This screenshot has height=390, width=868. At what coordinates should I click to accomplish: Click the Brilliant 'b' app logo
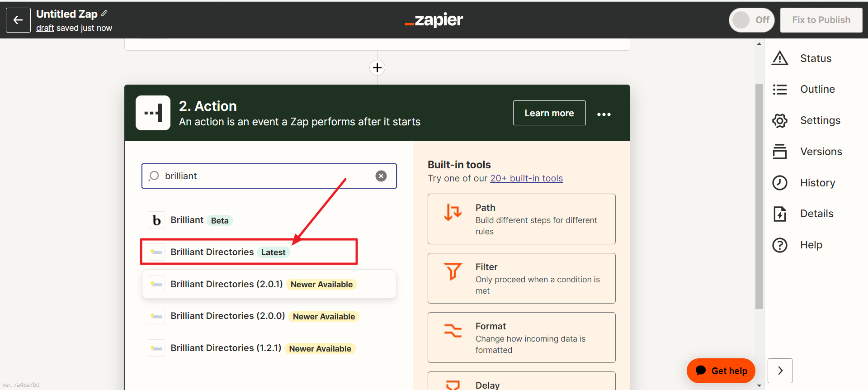(156, 220)
